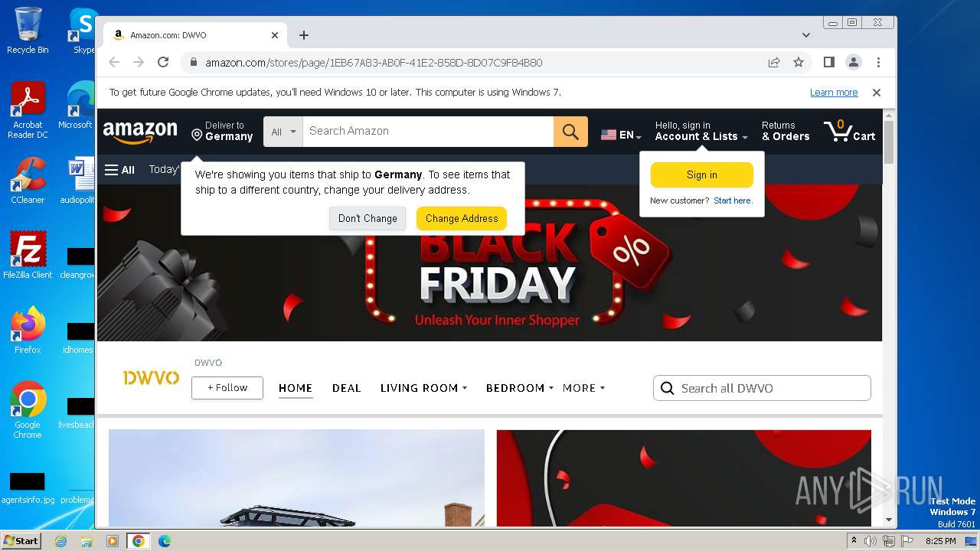Open Acrobat Reader DC desktop icon
Screen dimensions: 980x551
28,110
